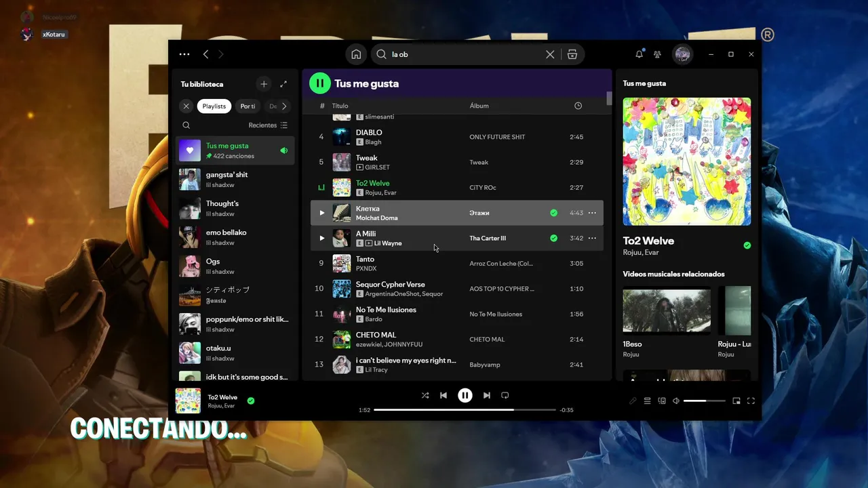Click the 'Rojuu, Evar' artist text in the right panel
Image resolution: width=868 pixels, height=488 pixels.
point(641,253)
